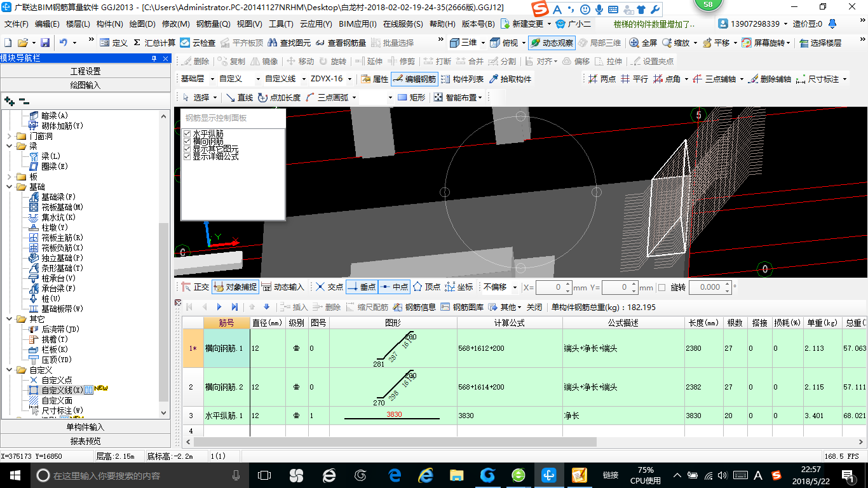Toggle 显示其它图元 checkbox
Image resolution: width=868 pixels, height=488 pixels.
tap(187, 149)
